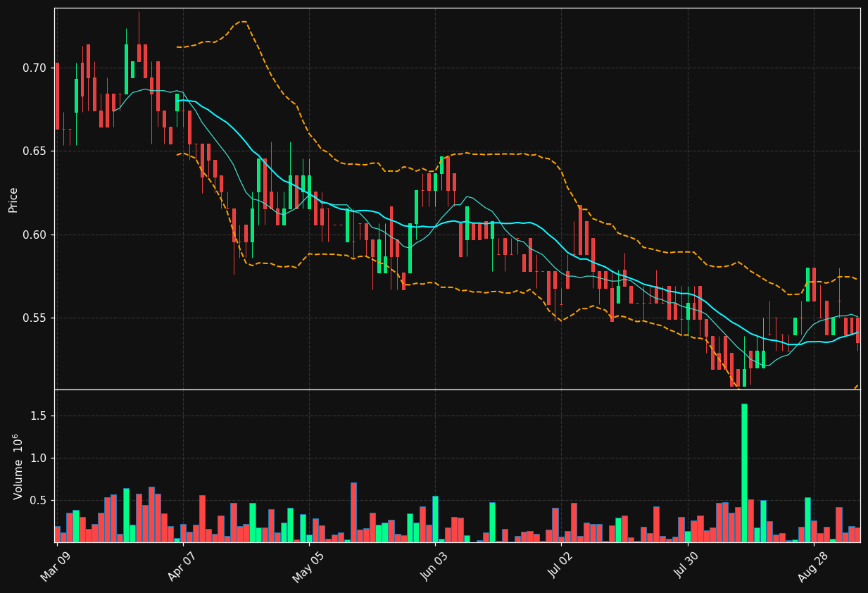Click the Volume axis title
This screenshot has height=593, width=868.
pos(18,466)
